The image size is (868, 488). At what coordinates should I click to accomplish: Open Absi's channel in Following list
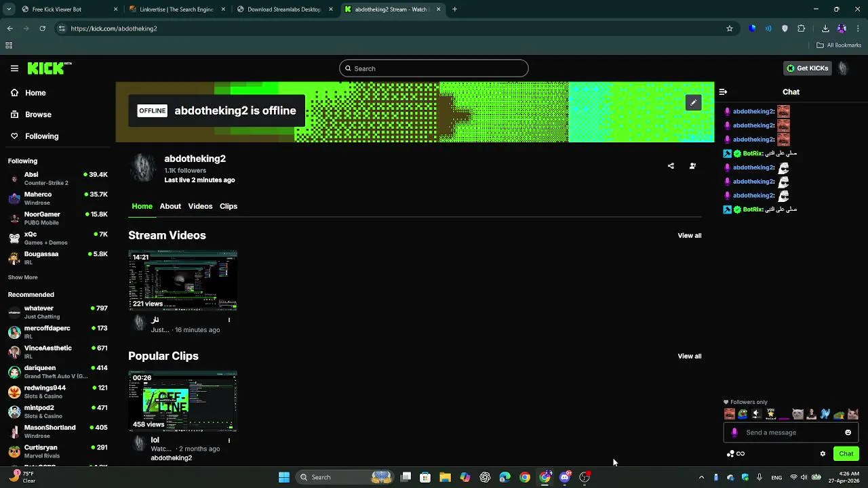coord(57,178)
